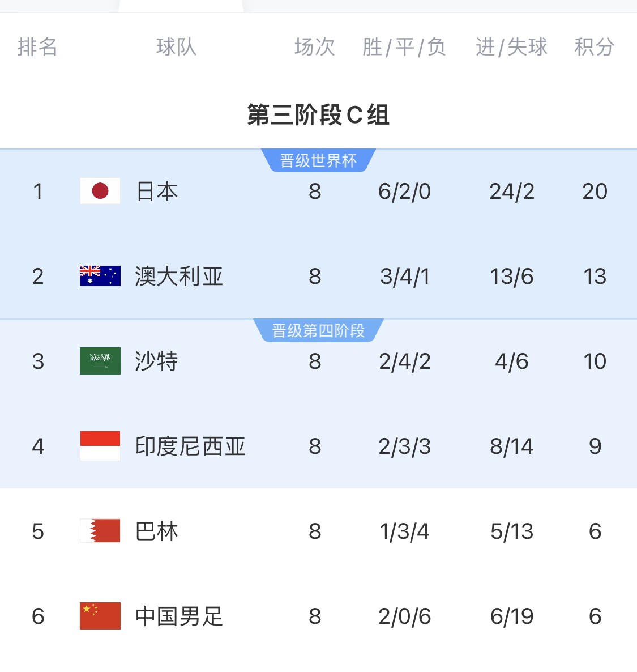Click the Bahrain flag icon
The height and width of the screenshot is (672, 637).
point(100,531)
